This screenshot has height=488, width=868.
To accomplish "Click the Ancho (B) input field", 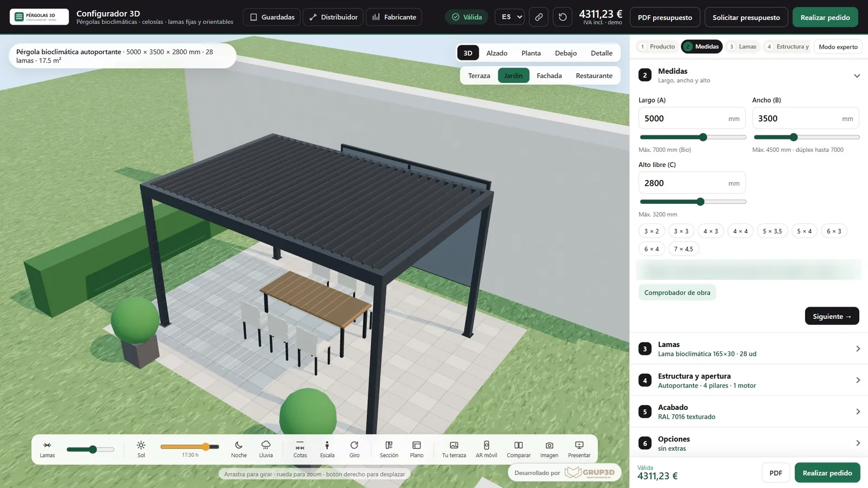I will 806,118.
